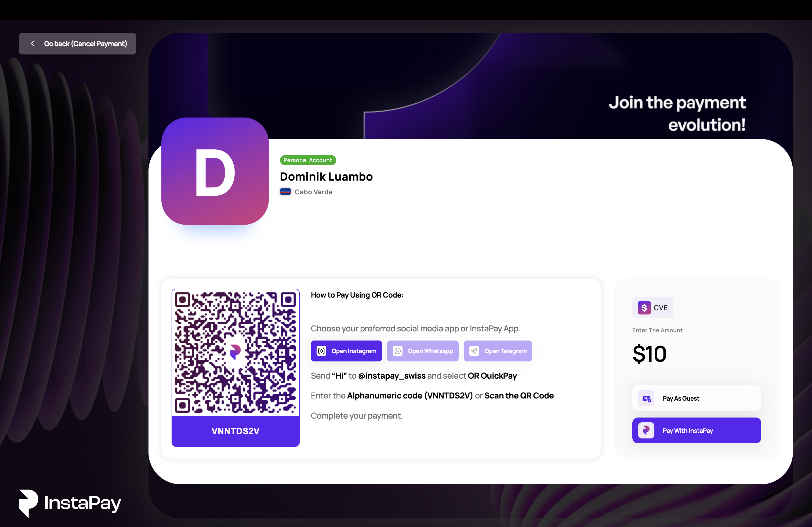The height and width of the screenshot is (527, 812).
Task: Click the QR code image
Action: click(x=235, y=353)
